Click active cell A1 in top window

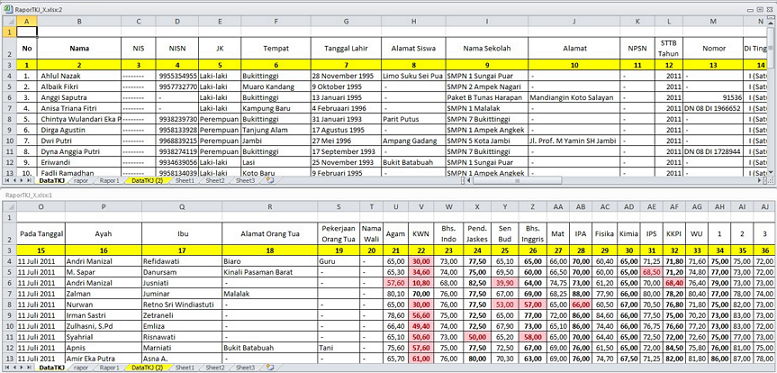pyautogui.click(x=27, y=32)
